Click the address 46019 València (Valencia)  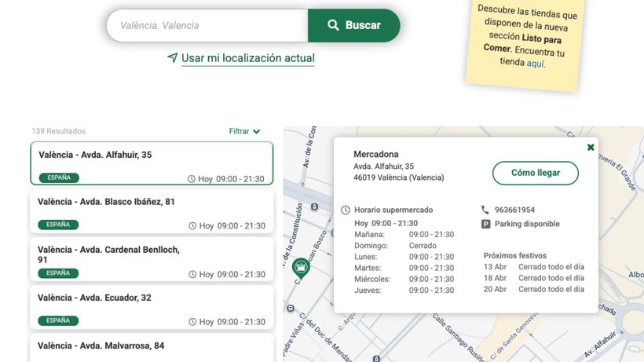[398, 177]
